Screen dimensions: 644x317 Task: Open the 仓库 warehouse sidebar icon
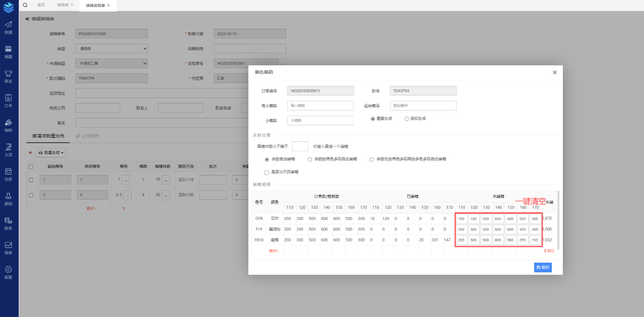(9, 174)
